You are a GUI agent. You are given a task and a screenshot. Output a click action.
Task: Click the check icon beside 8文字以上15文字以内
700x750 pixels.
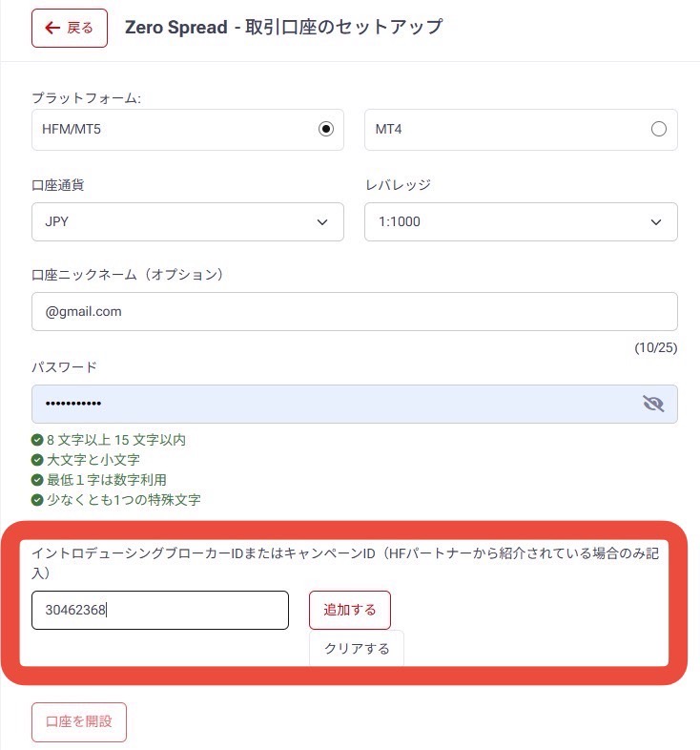[37, 441]
